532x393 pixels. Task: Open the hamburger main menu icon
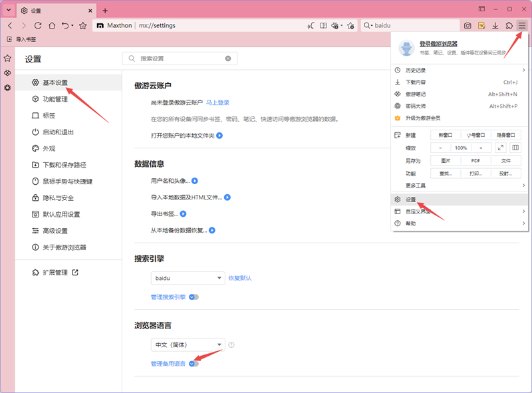pos(522,25)
